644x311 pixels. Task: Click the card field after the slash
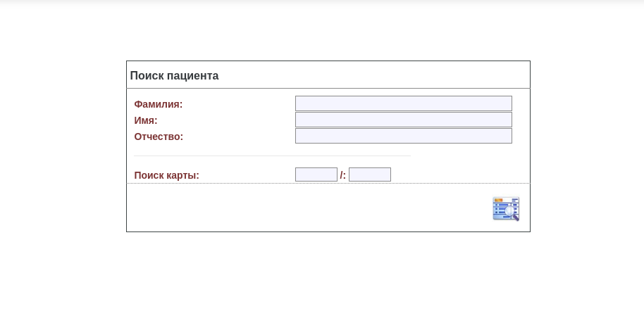[369, 174]
